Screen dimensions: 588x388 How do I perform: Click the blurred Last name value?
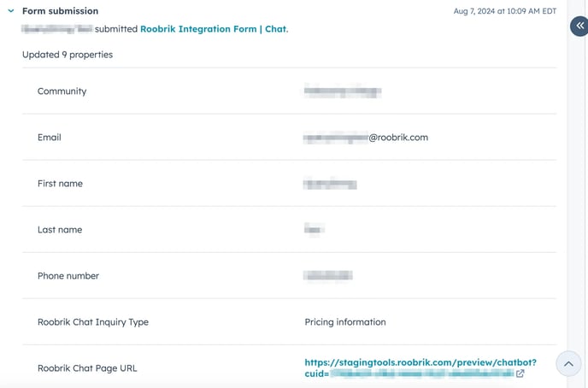(314, 229)
